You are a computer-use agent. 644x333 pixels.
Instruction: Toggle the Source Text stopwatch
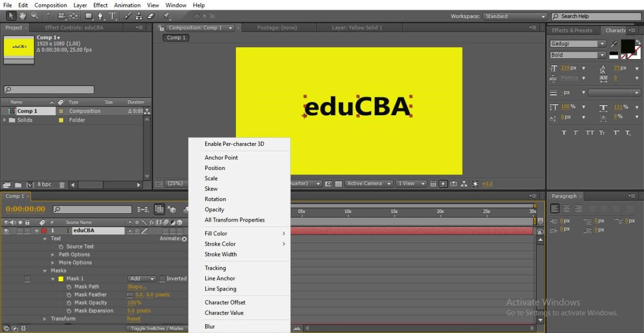(61, 247)
